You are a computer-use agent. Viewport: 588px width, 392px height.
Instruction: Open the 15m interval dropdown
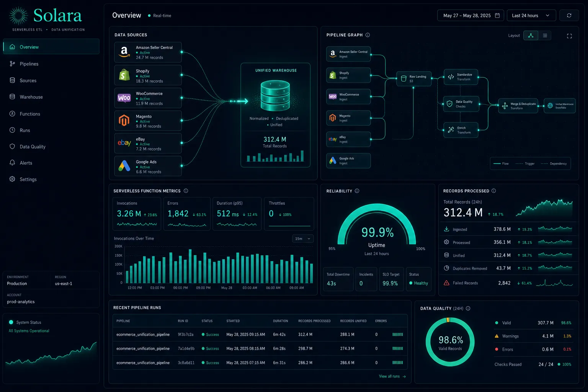click(x=303, y=238)
